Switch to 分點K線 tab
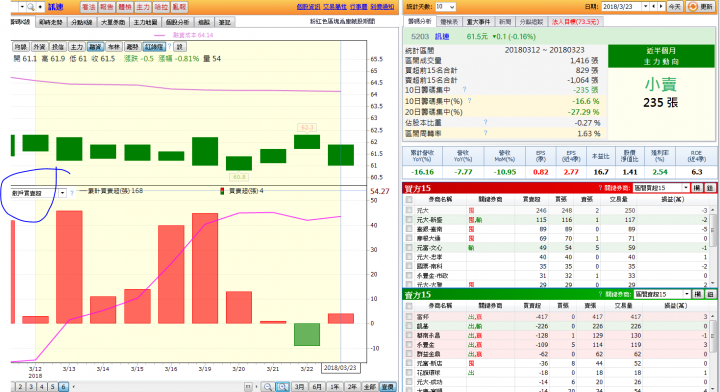This screenshot has width=720, height=392. pyautogui.click(x=82, y=22)
